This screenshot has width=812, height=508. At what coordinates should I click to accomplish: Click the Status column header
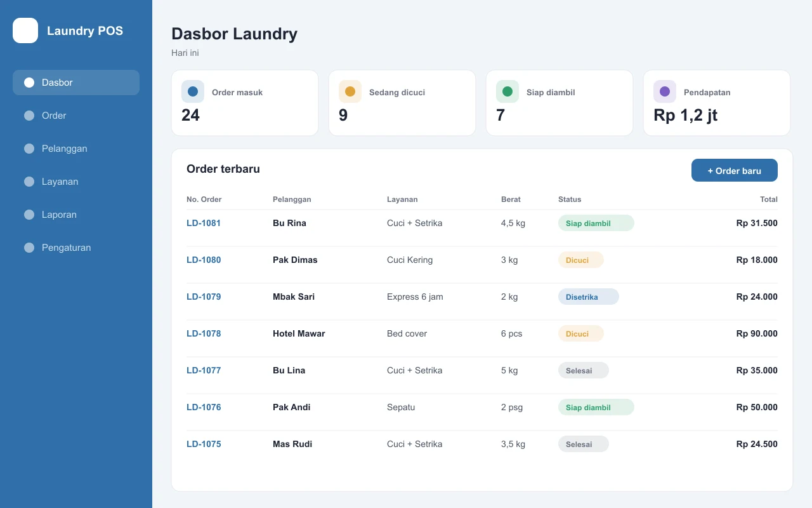click(570, 199)
